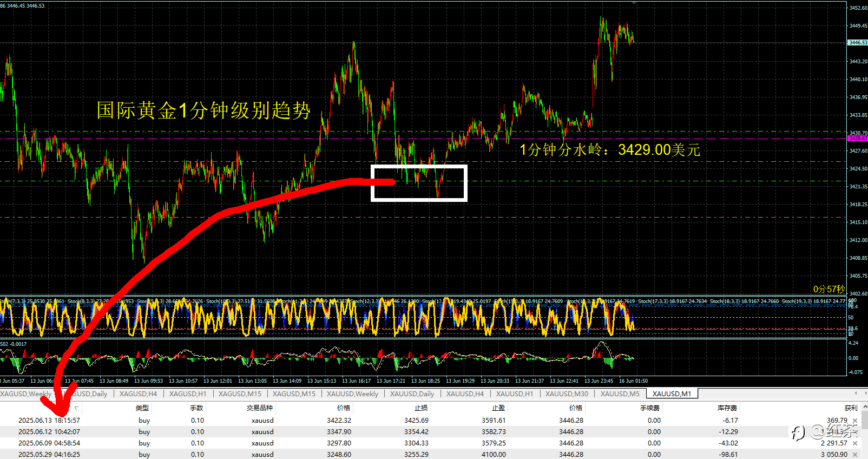Click the 3440.10 price scale label
The width and height of the screenshot is (868, 459).
tap(858, 80)
